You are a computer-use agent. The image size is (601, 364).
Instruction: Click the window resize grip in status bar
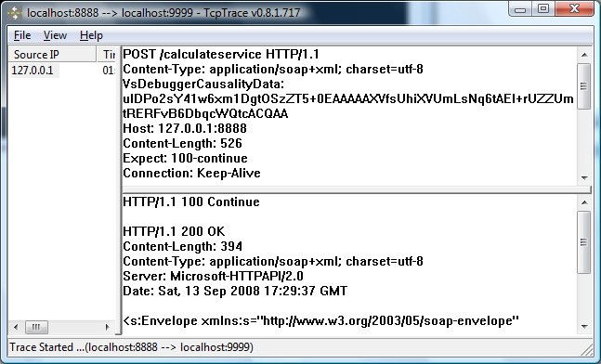coord(587,349)
